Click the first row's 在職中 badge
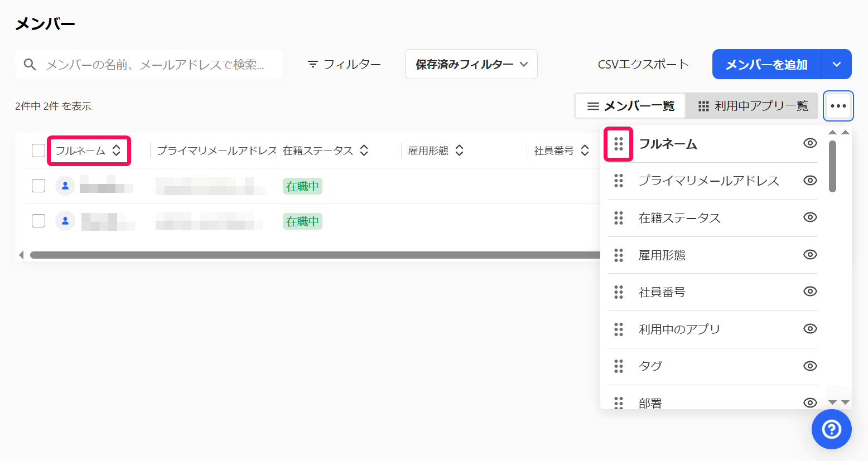The height and width of the screenshot is (461, 868). [x=302, y=186]
